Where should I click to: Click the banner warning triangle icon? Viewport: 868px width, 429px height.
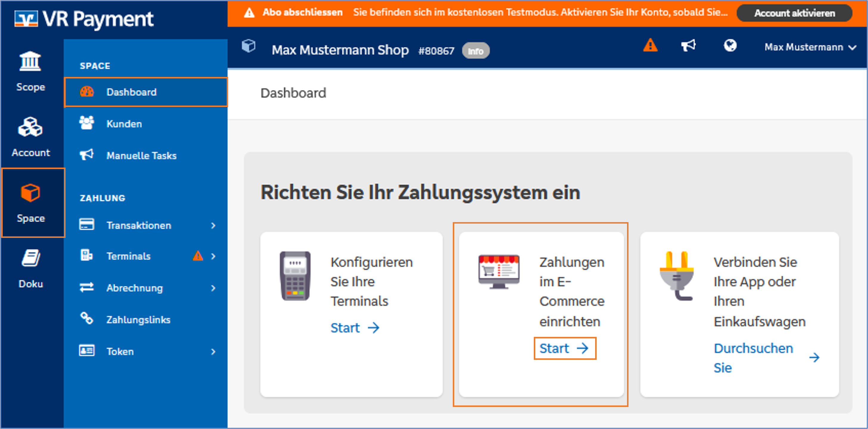(249, 13)
